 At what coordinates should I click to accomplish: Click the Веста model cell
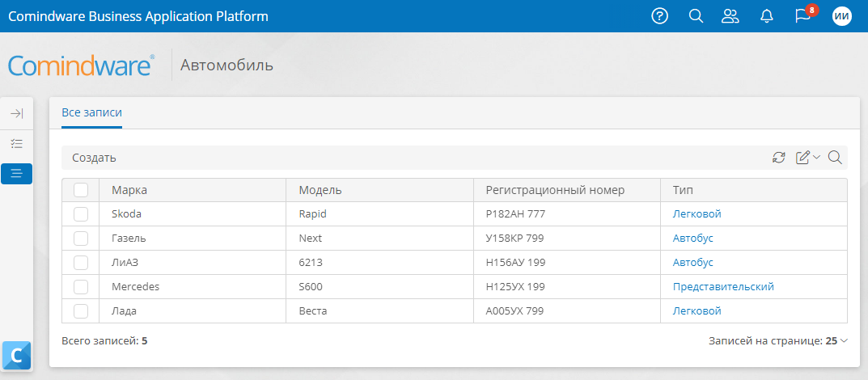tap(379, 311)
